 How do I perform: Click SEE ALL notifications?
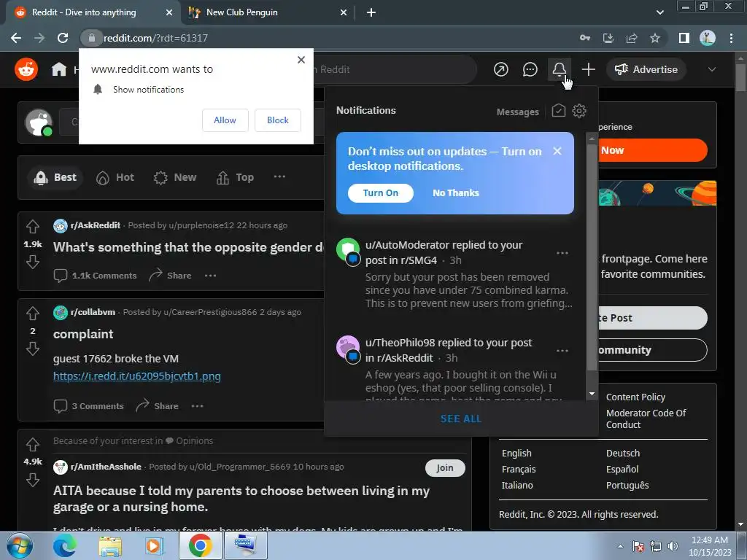click(461, 419)
